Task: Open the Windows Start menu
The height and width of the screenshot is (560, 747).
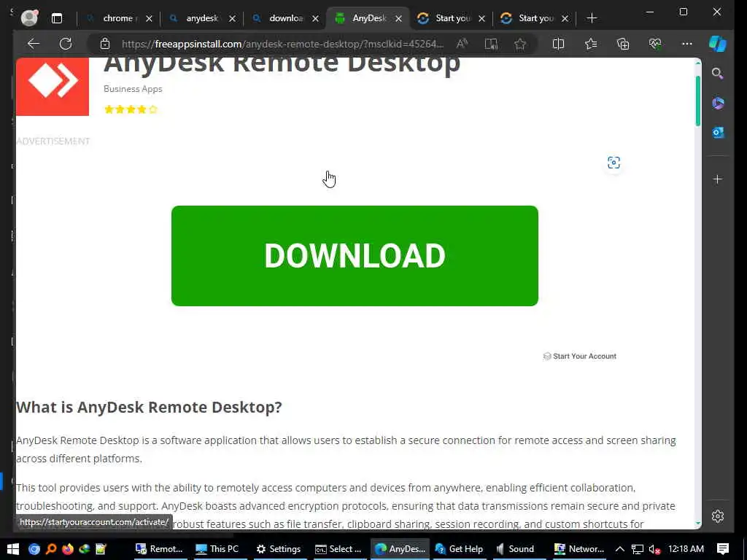Action: point(13,549)
